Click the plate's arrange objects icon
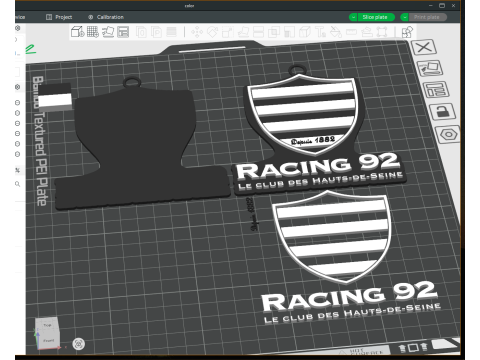480x360 pixels. (436, 89)
